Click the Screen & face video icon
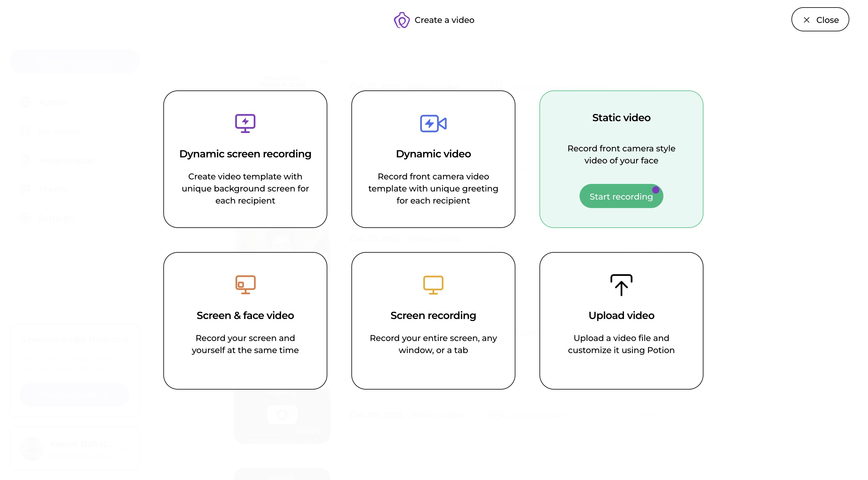The image size is (868, 480). coord(245,285)
